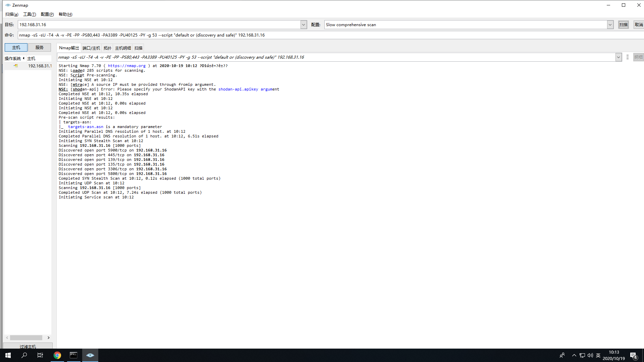
Task: Toggle the 服务 services view button
Action: (40, 47)
